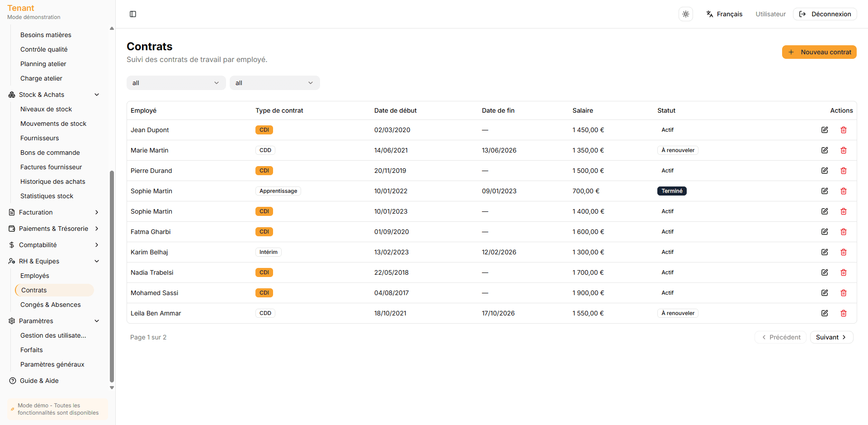Delete Marie Martin's contract
868x425 pixels.
pos(844,150)
